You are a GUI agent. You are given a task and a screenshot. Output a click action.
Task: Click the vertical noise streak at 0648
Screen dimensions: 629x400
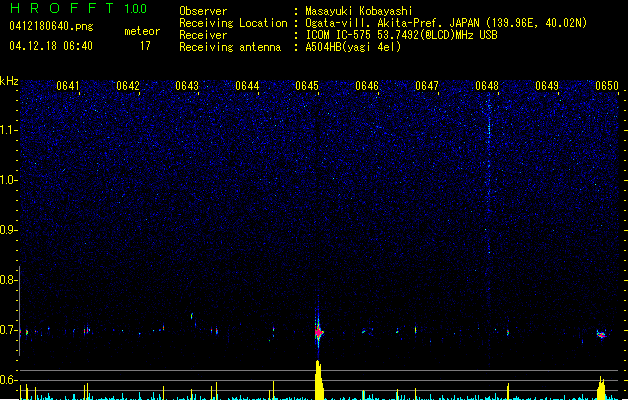(489, 177)
